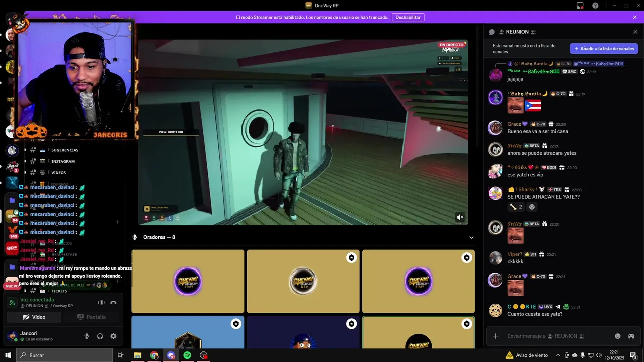Click the 'Cuanto cuesta ese yate?' message
Screen dimensions: 644x362
(535, 314)
